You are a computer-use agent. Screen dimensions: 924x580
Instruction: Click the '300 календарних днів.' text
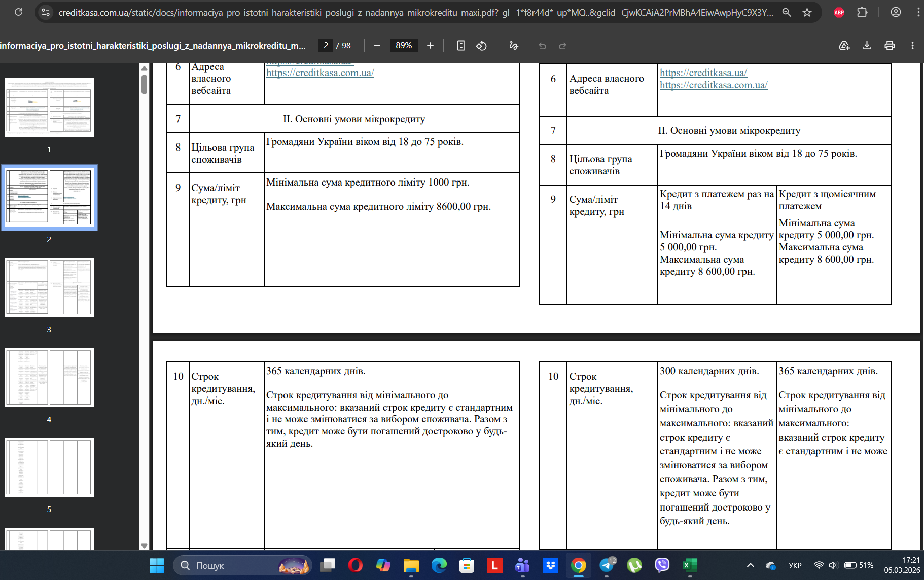point(709,371)
